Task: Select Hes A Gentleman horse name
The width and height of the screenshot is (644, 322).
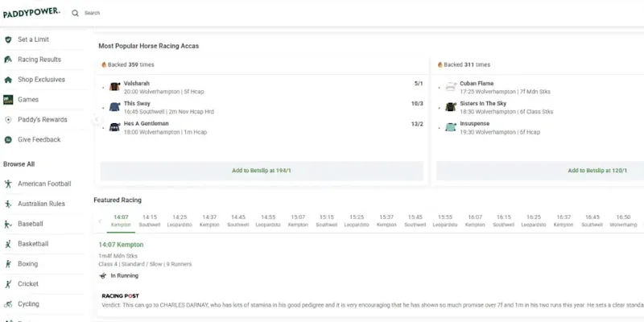Action: point(147,124)
